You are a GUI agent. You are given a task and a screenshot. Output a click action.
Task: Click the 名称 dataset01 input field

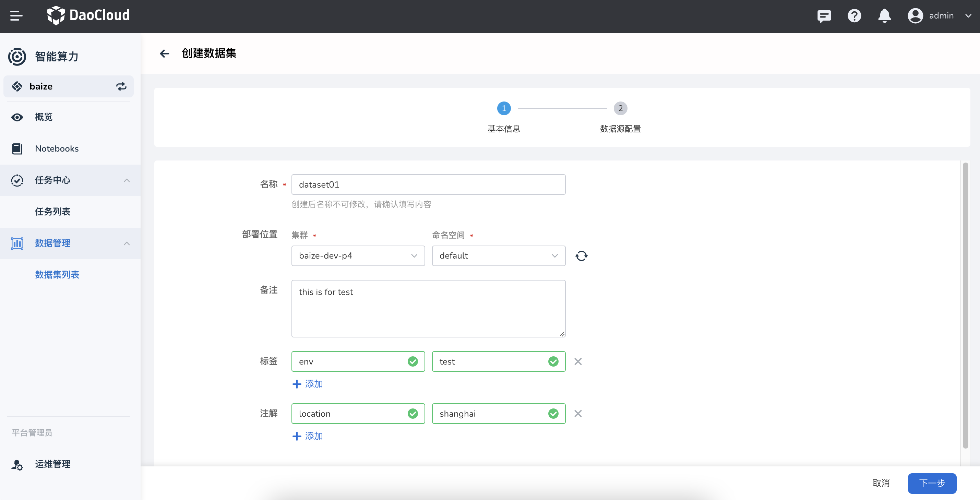(x=428, y=184)
